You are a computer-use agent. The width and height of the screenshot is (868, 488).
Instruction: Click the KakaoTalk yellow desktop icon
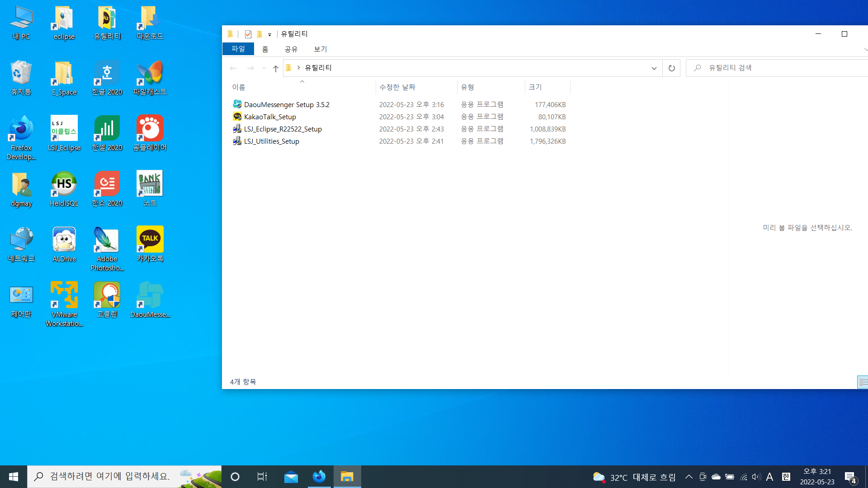pos(150,244)
